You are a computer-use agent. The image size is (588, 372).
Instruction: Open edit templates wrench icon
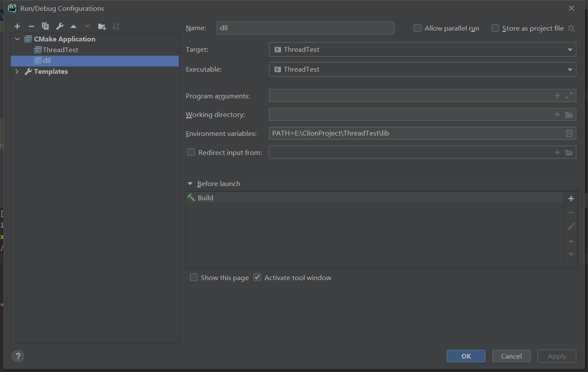click(60, 27)
